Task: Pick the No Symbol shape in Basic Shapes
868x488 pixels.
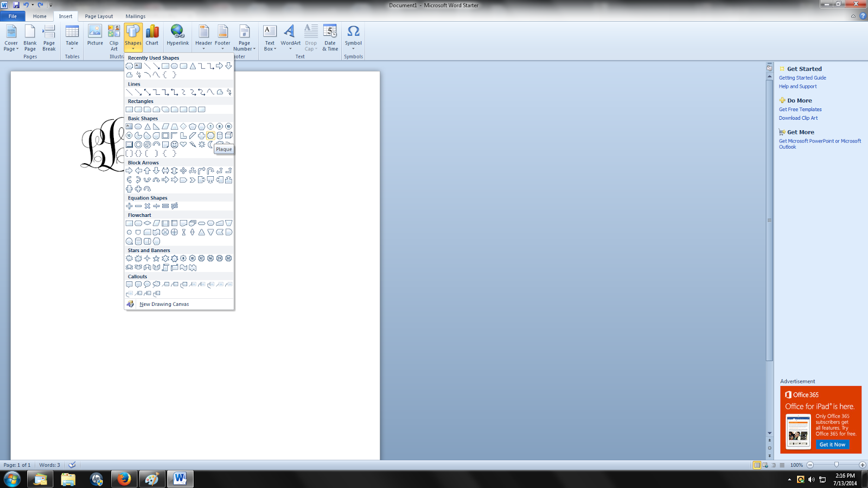Action: click(x=147, y=145)
